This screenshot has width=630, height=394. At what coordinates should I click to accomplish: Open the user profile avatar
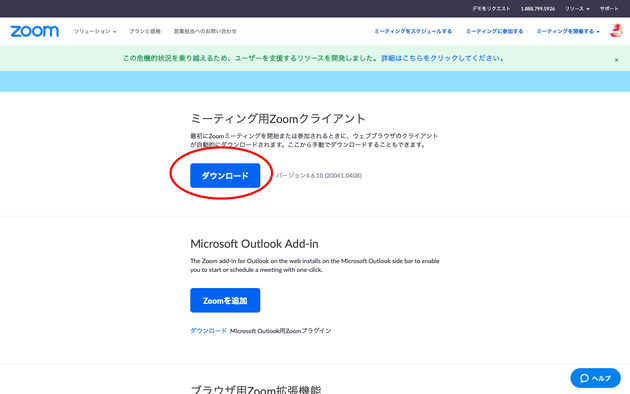[x=616, y=31]
